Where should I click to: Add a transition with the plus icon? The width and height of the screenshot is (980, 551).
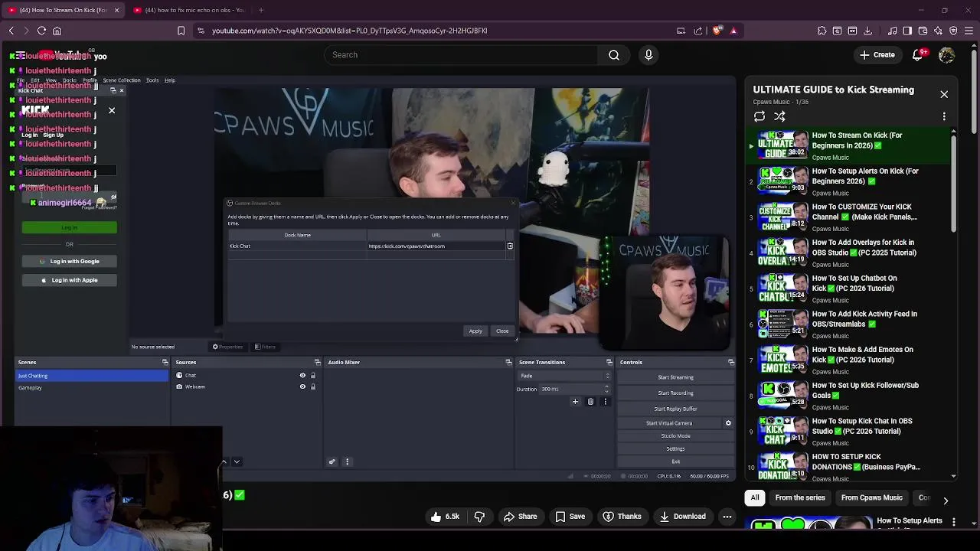tap(575, 402)
